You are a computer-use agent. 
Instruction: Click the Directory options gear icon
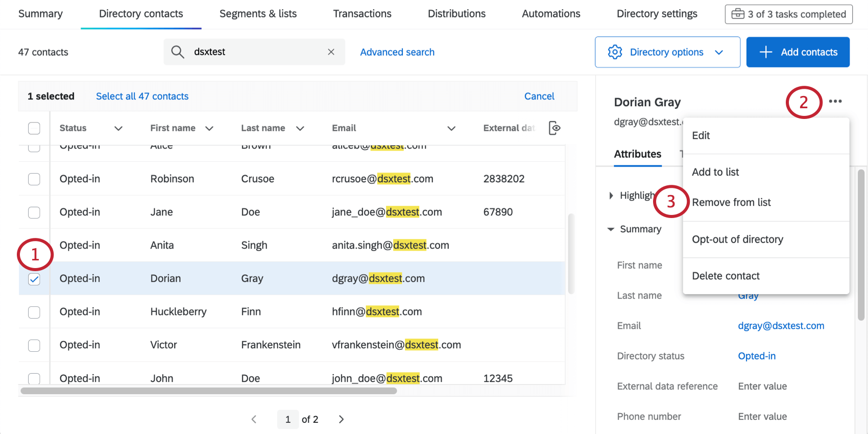pos(615,52)
